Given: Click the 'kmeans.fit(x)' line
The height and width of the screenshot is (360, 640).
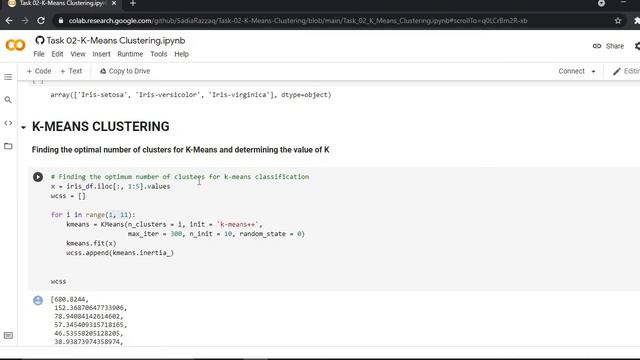Looking at the screenshot, I should point(91,243).
